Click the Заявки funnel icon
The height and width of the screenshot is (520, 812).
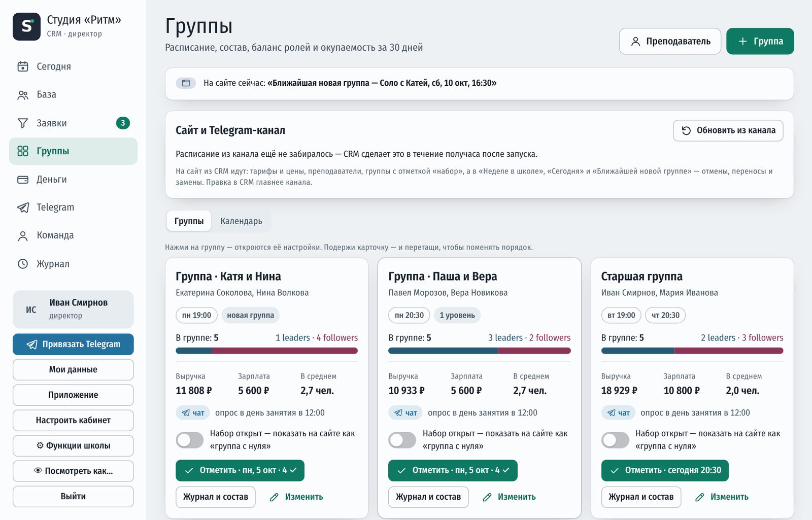coord(23,123)
